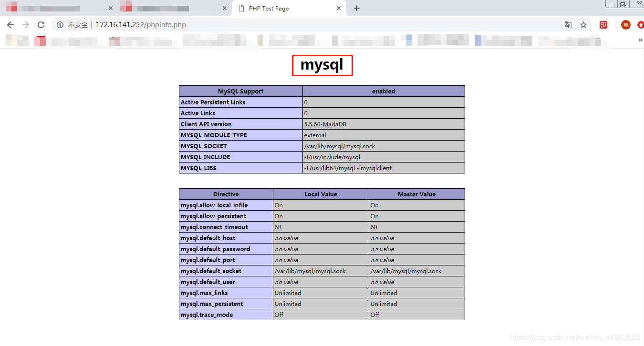Viewport: 644px width, 346px height.
Task: Close the PHP Test Page tab
Action: click(x=339, y=8)
